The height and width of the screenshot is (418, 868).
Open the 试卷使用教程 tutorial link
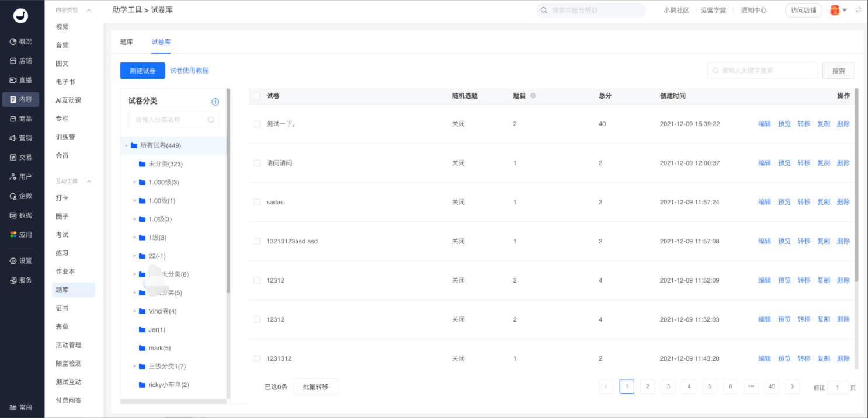(x=189, y=71)
